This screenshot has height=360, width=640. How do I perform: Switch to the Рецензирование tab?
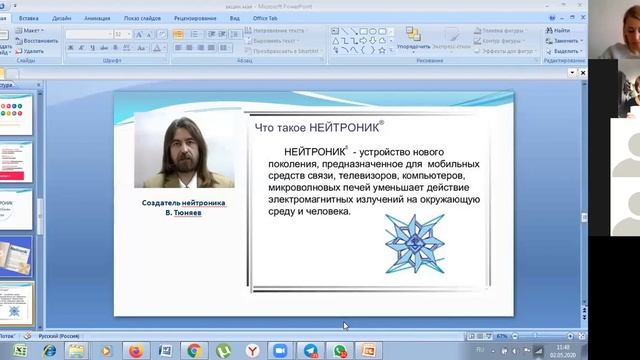(x=195, y=18)
